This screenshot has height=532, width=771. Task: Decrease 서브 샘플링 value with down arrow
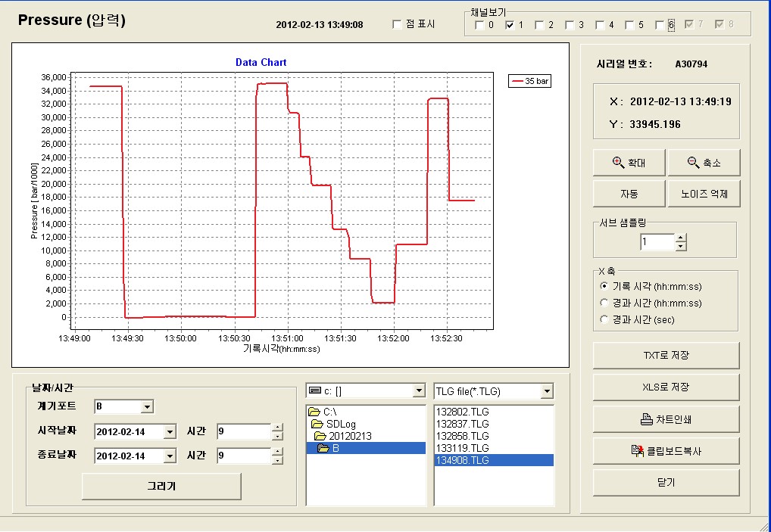pos(681,246)
